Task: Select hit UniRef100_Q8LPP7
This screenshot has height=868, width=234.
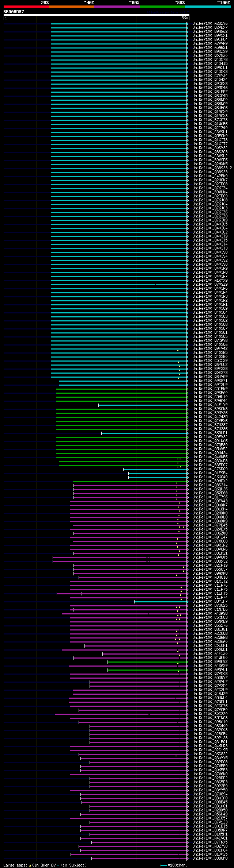Action: [x=210, y=92]
